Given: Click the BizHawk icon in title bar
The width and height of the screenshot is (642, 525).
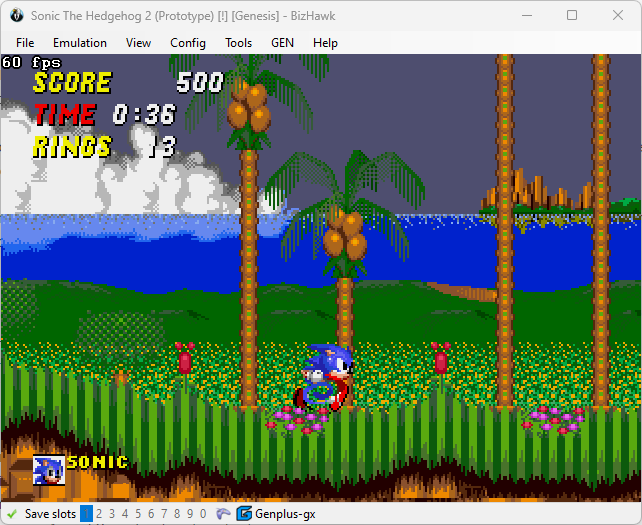Looking at the screenshot, I should click(x=17, y=16).
